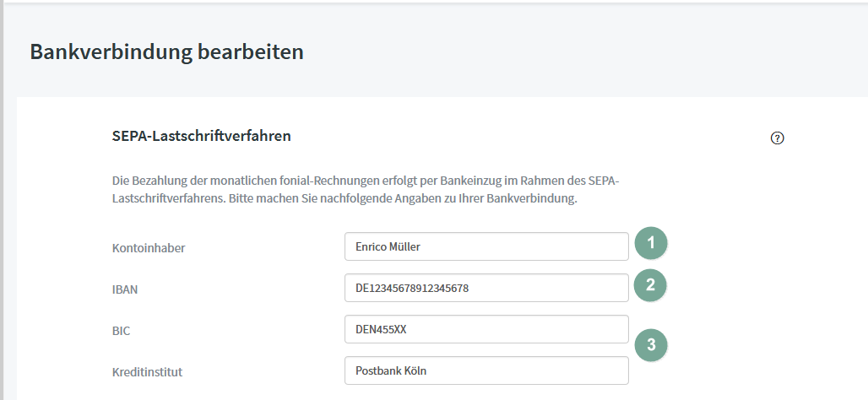Click the green number 3 badge
Screen dimensions: 868x400
[x=651, y=344]
